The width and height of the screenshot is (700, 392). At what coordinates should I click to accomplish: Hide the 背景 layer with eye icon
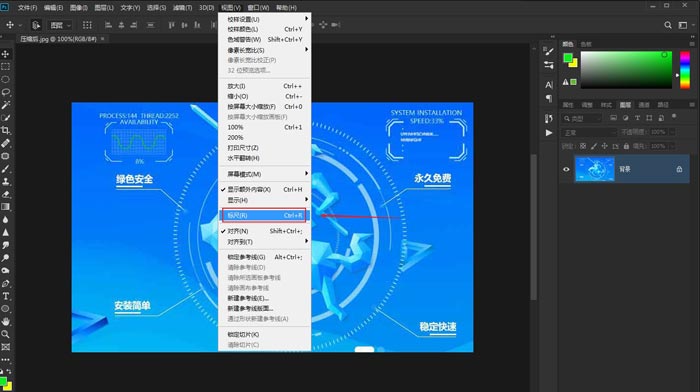(566, 169)
